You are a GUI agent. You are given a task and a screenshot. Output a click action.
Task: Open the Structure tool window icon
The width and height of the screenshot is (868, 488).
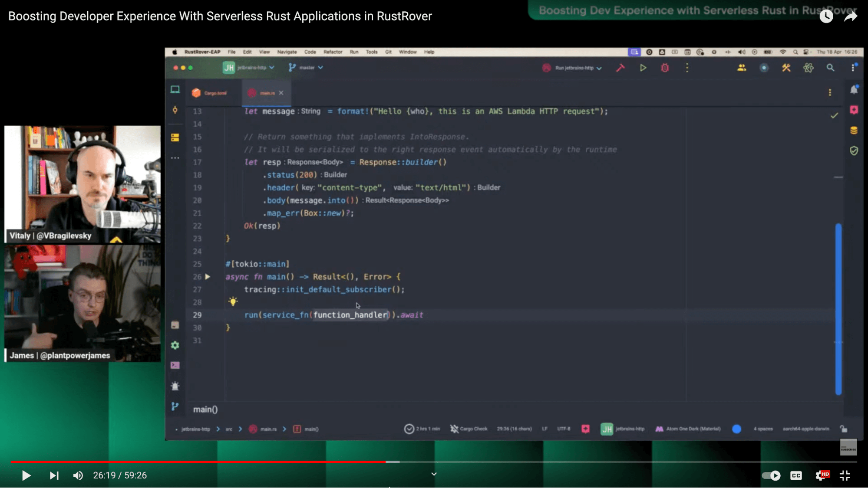coord(175,138)
